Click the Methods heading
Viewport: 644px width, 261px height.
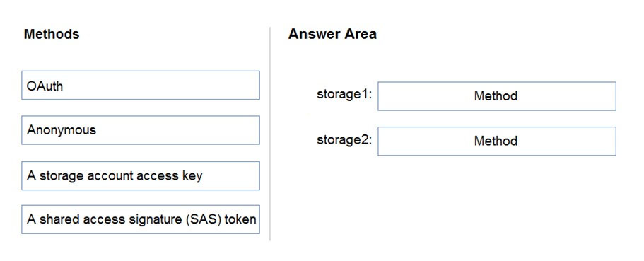(52, 34)
